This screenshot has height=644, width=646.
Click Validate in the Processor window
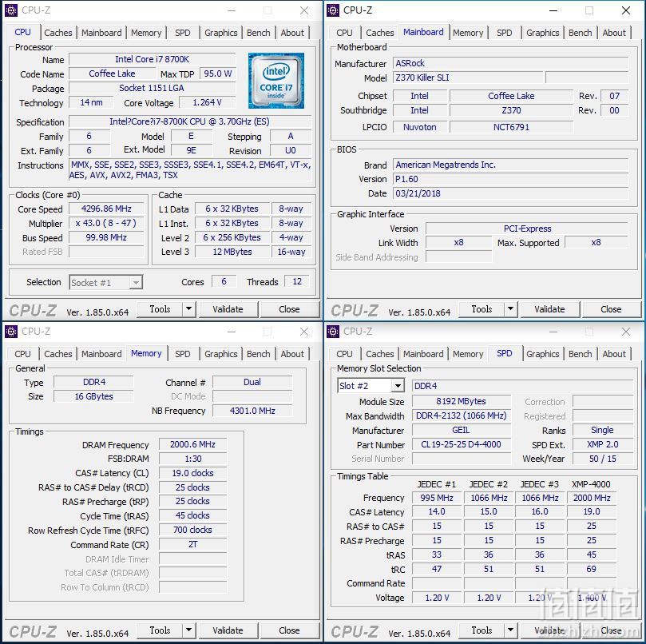(x=228, y=309)
